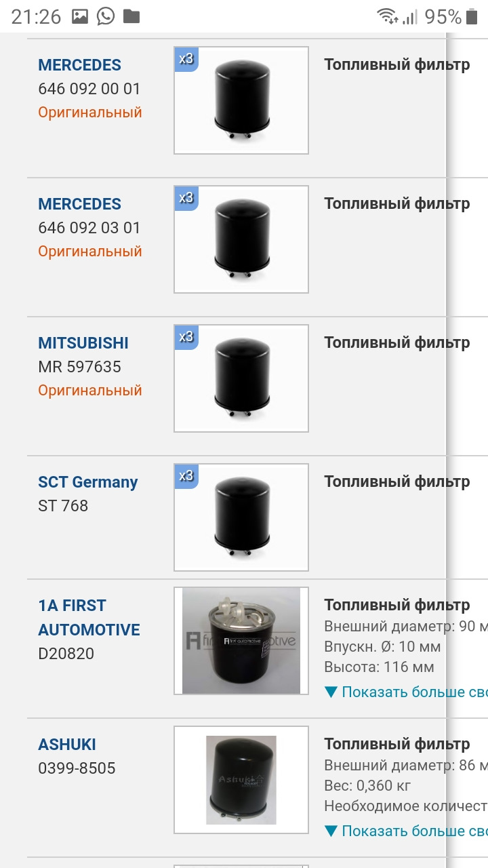
Task: Tap the folder notification icon in status bar
Action: tap(131, 16)
